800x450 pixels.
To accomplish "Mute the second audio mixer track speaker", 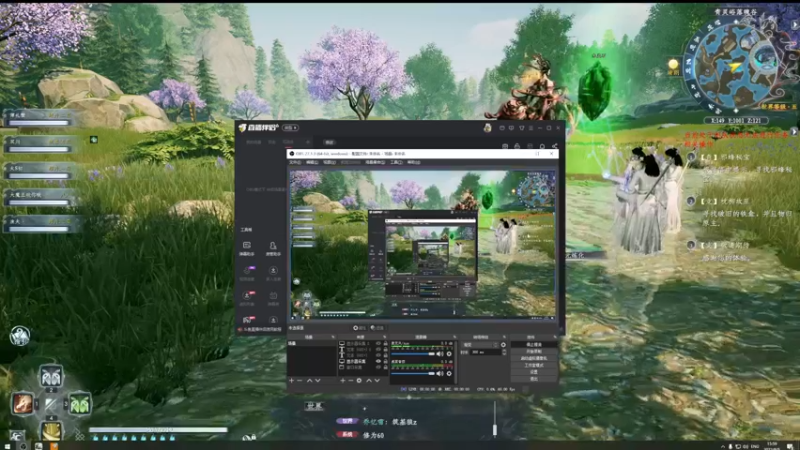I will 440,373.
